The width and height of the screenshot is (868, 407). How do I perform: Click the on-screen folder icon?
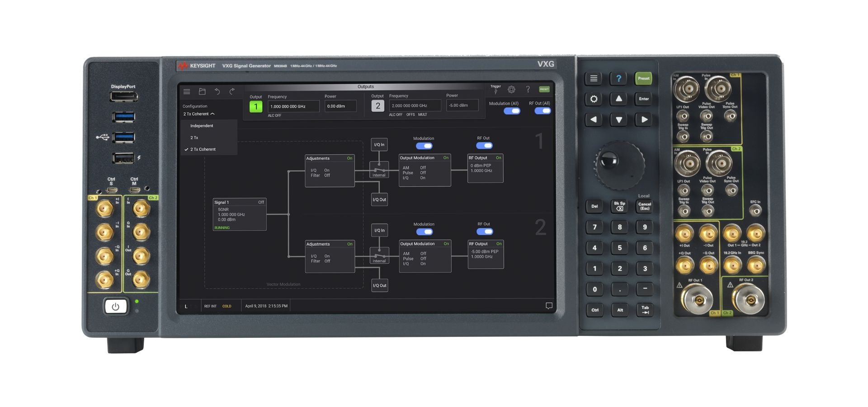[x=202, y=91]
